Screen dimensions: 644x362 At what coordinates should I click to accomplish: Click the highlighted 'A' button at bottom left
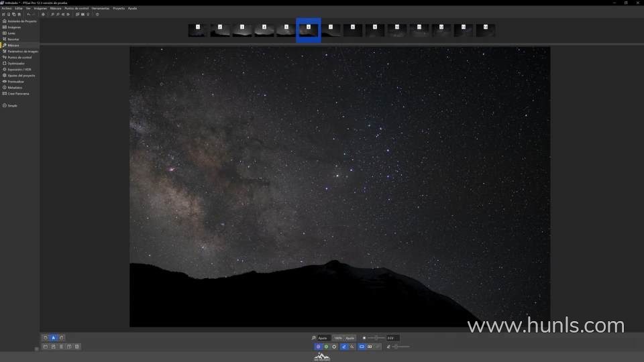pos(54,338)
